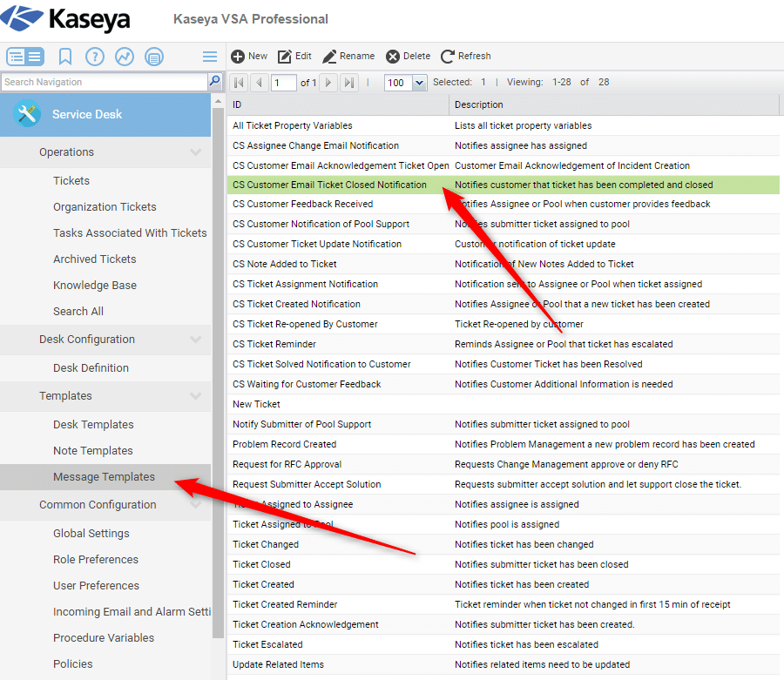Select the Ticket Closed row
Viewport: 784px width, 680px height.
(x=504, y=564)
